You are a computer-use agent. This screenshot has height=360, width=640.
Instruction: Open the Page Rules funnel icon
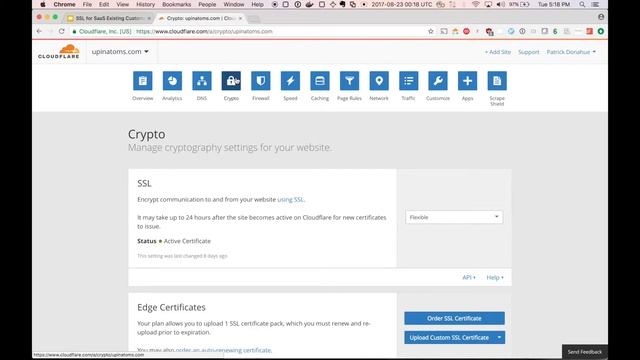349,81
